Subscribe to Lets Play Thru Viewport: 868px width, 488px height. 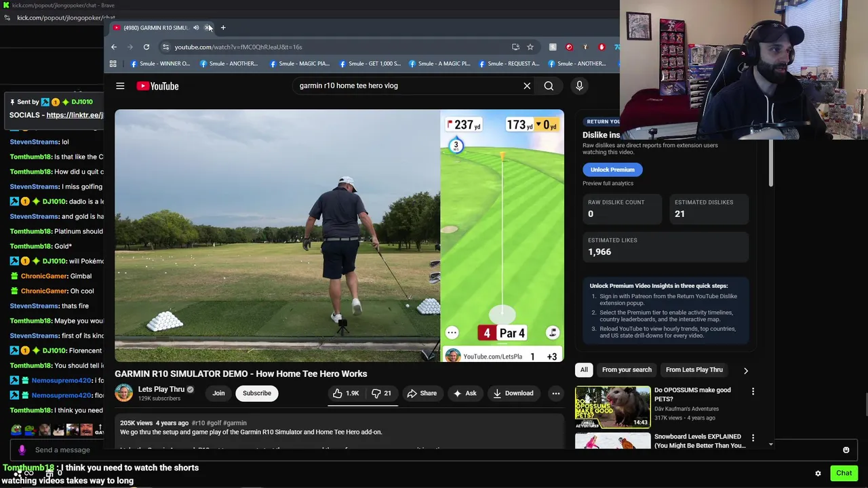[x=257, y=393]
